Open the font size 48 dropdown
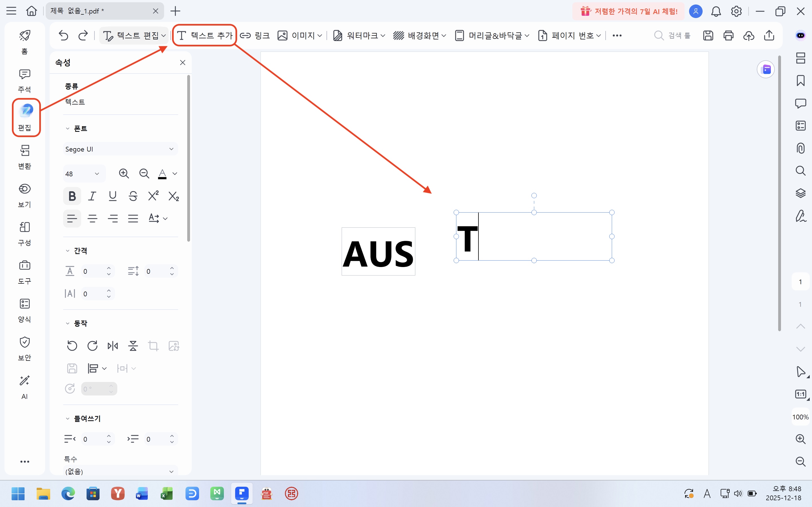812x507 pixels. [x=83, y=173]
